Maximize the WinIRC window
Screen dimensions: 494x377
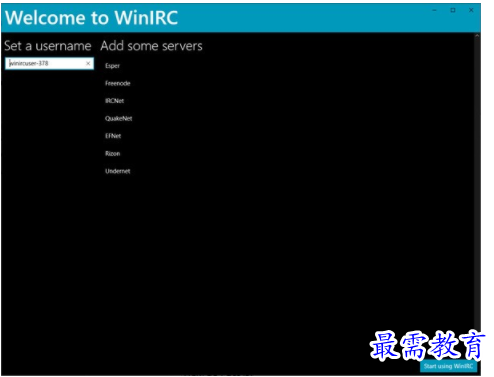pos(453,10)
